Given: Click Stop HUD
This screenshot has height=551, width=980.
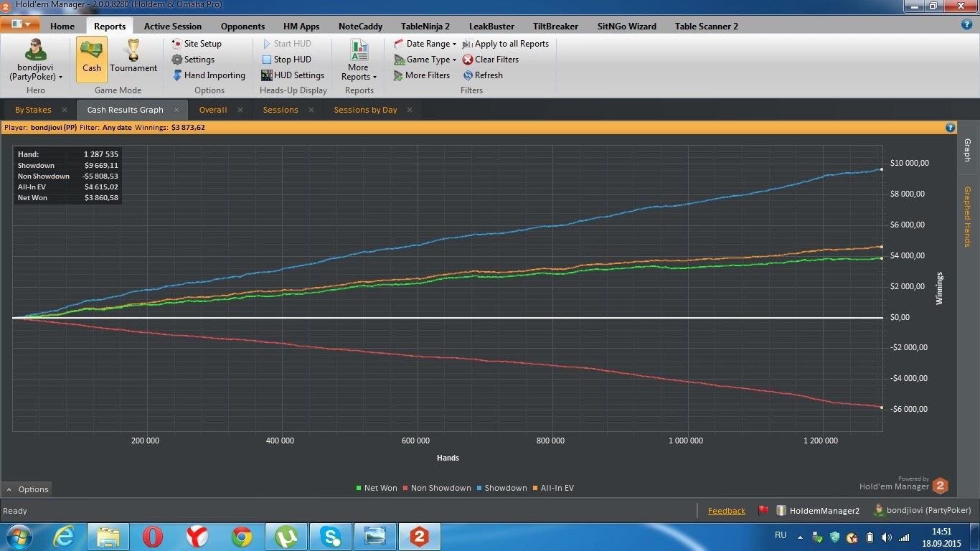Looking at the screenshot, I should 286,60.
